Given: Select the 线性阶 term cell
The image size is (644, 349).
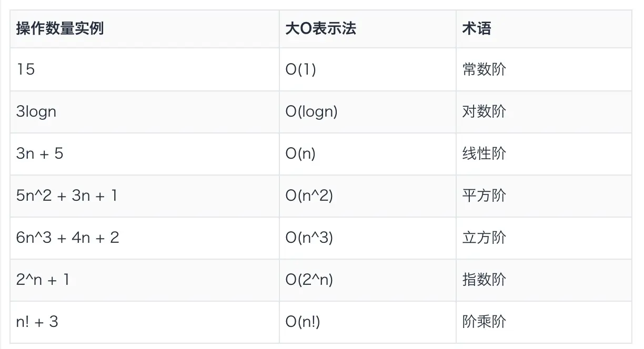Looking at the screenshot, I should [x=544, y=154].
